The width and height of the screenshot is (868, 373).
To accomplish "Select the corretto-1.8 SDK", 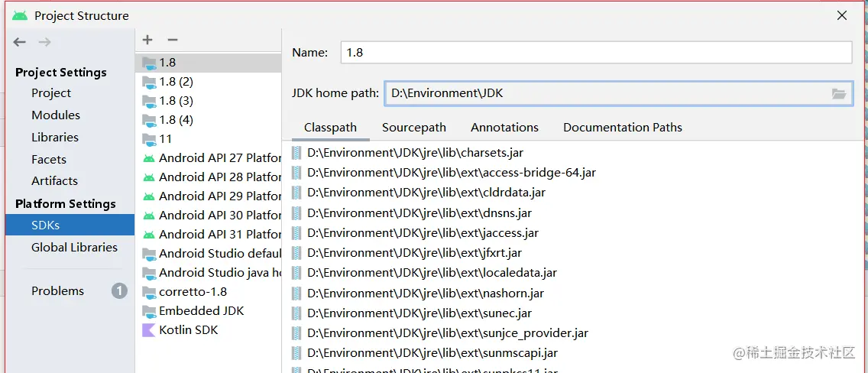I will tap(208, 292).
